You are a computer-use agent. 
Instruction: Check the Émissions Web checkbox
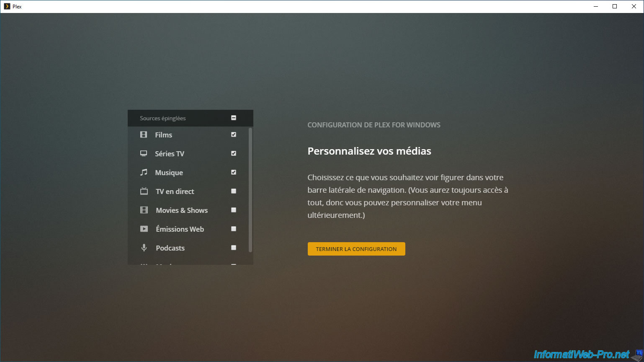click(x=234, y=229)
